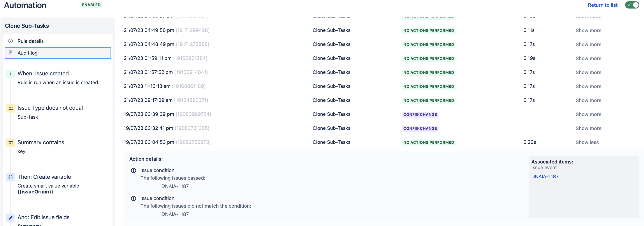Toggle the ENABLED status badge
The image size is (644, 226).
tap(91, 5)
